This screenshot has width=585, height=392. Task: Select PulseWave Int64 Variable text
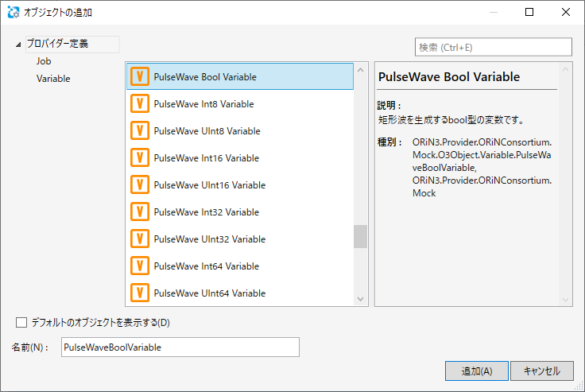207,266
